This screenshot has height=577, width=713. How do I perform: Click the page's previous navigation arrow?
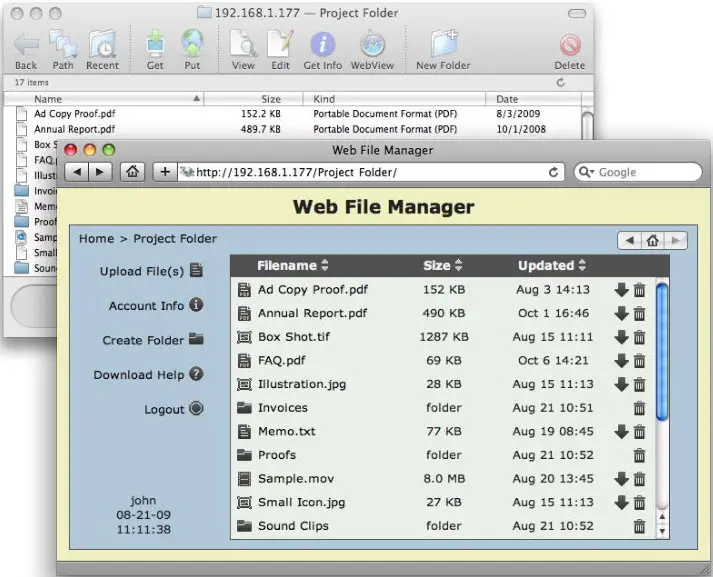click(x=629, y=241)
